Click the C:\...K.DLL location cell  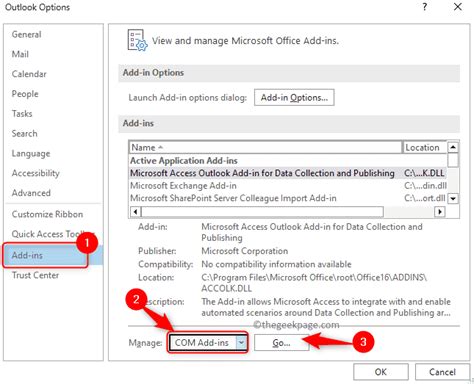tap(424, 173)
